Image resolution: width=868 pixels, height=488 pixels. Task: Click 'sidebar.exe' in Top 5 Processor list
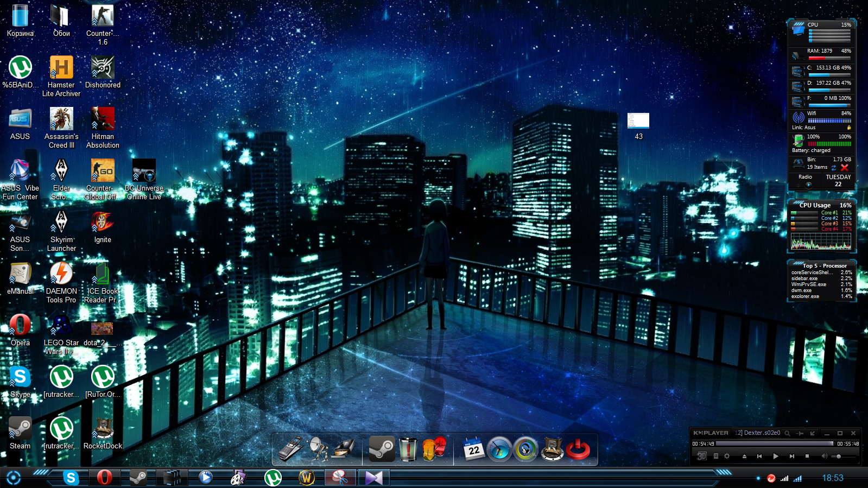coord(804,278)
